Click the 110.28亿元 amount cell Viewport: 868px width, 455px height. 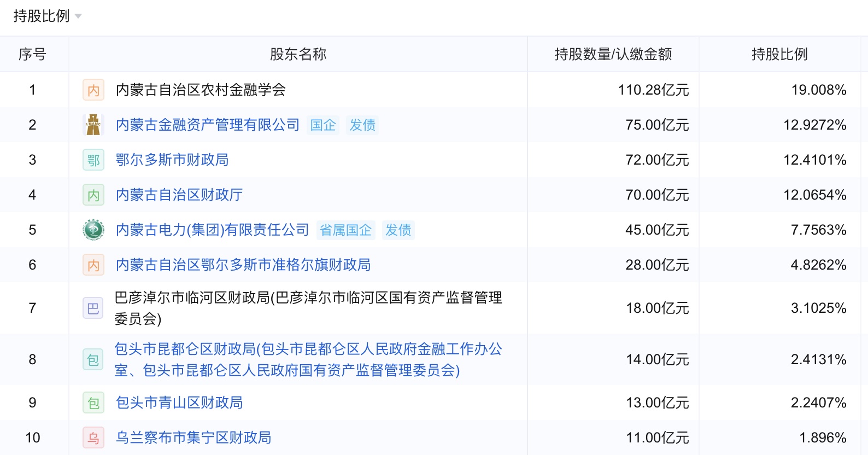tap(654, 90)
